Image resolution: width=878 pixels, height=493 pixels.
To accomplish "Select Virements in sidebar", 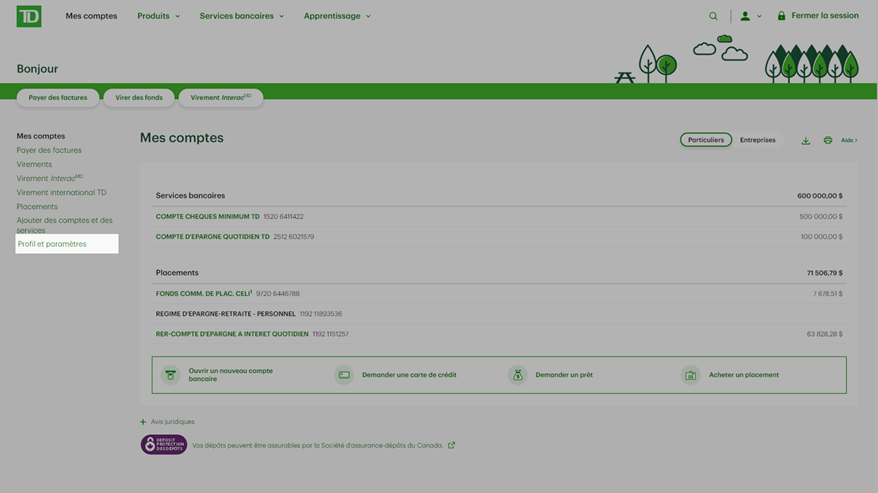I will click(34, 164).
